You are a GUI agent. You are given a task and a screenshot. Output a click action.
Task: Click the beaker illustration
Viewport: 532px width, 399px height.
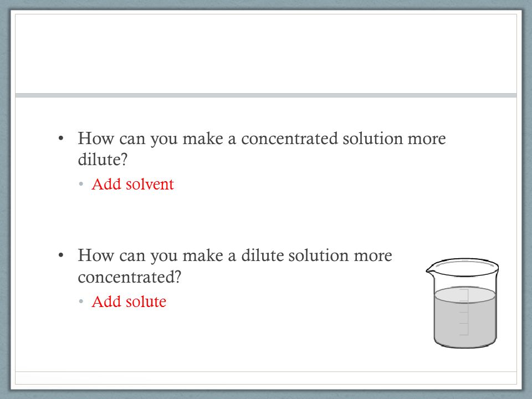tap(462, 303)
